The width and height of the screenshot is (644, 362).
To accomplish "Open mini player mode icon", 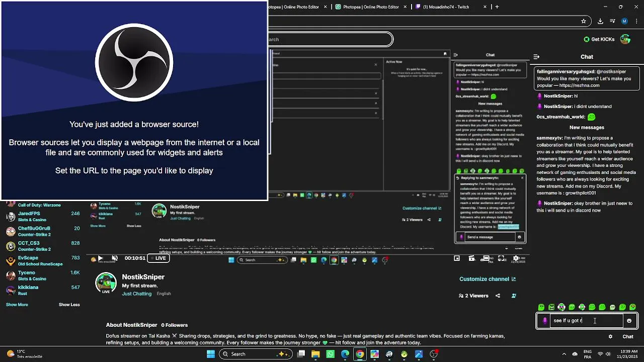I will tap(457, 258).
